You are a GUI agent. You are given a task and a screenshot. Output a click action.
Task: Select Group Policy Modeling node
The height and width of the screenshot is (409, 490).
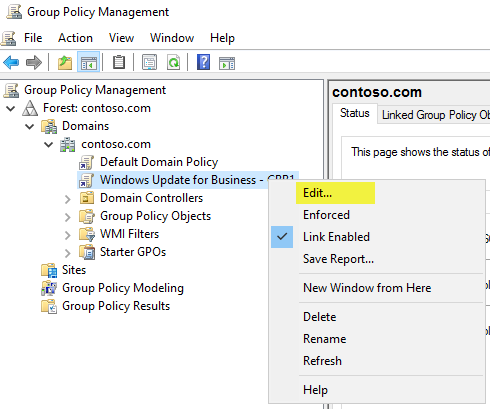coord(123,288)
